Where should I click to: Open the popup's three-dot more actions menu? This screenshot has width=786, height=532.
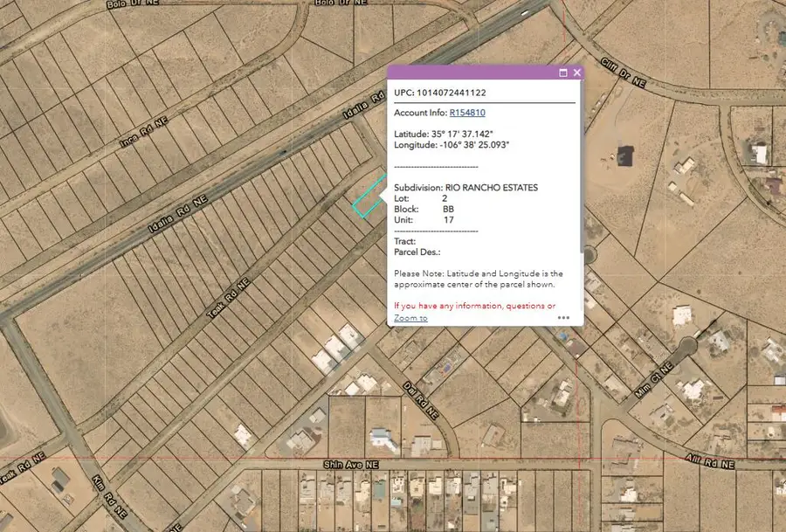563,317
